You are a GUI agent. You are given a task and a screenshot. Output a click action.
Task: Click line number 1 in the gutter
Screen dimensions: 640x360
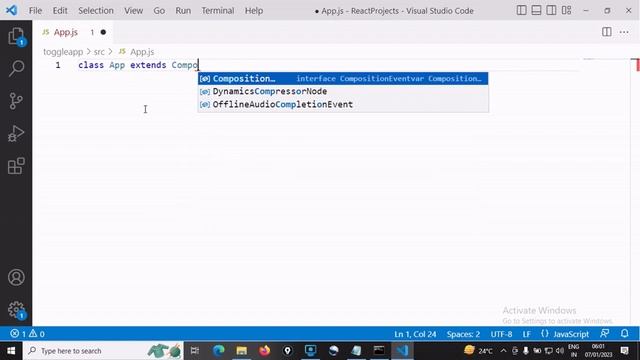[x=58, y=65]
